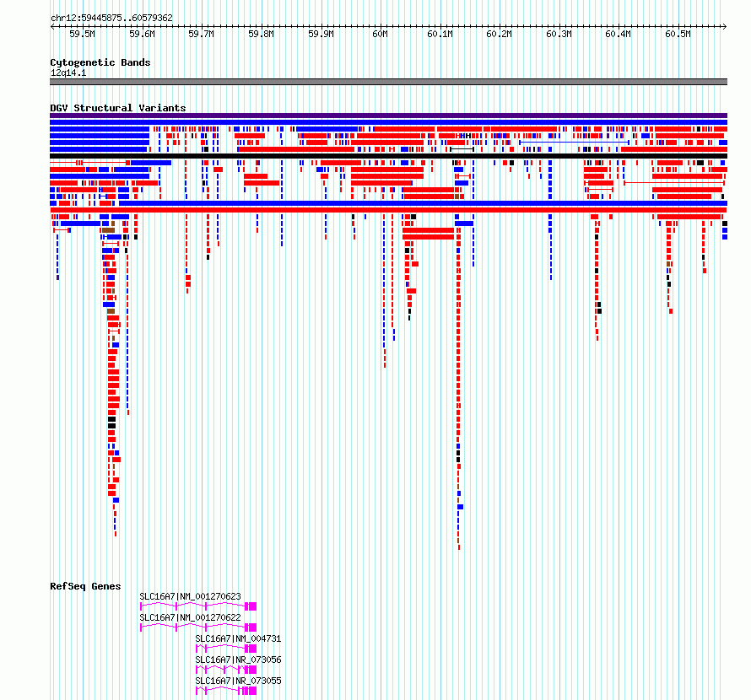Click the chr12:59445875..60579362 region label

coord(111,18)
